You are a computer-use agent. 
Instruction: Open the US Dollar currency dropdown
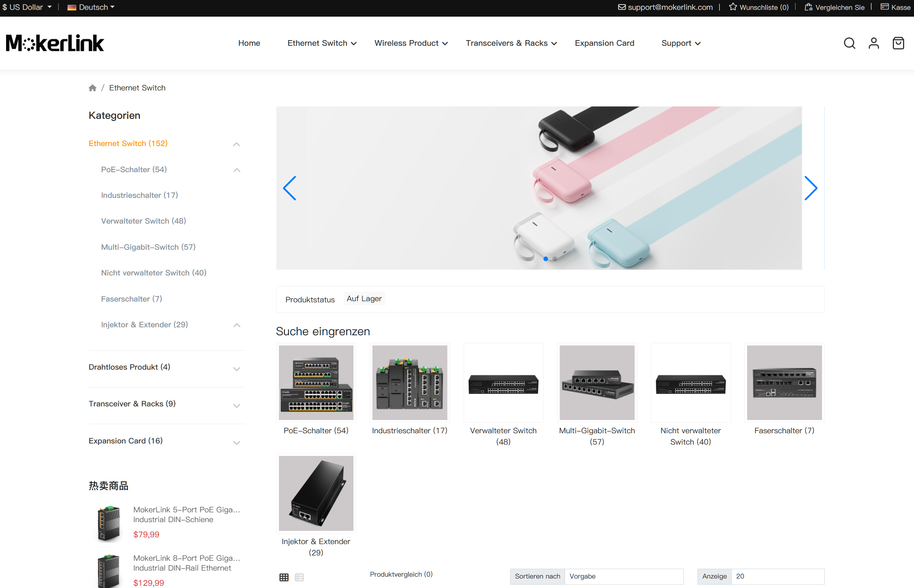point(27,7)
